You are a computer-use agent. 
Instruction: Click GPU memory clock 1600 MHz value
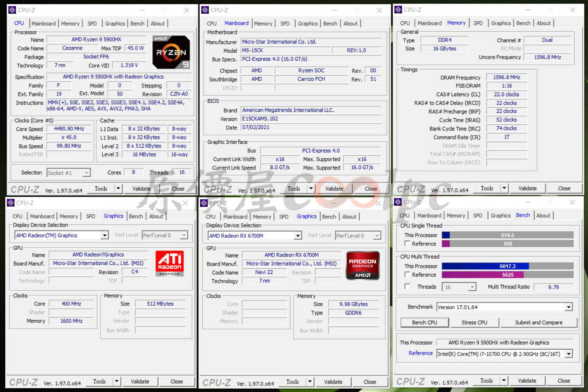[71, 321]
